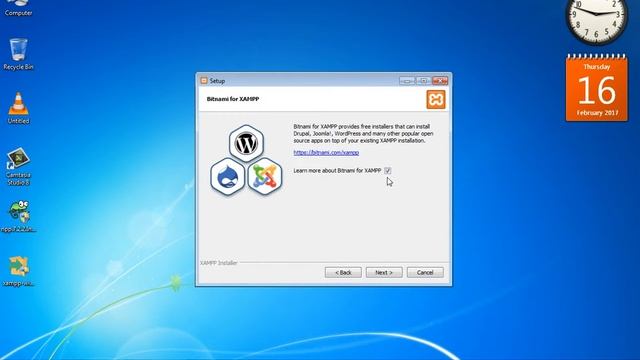Screen dimensions: 640x360
Task: Click the Setup title bar icon
Action: (x=204, y=81)
